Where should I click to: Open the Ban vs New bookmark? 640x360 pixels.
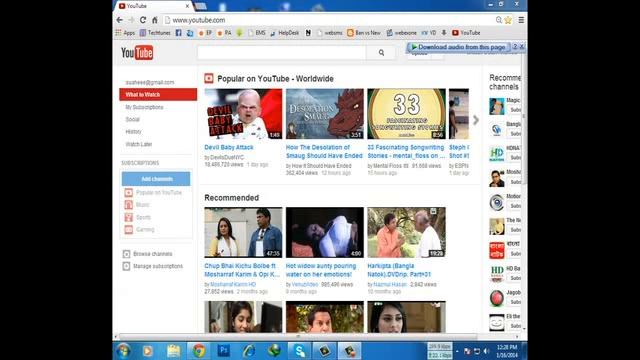[x=364, y=33]
